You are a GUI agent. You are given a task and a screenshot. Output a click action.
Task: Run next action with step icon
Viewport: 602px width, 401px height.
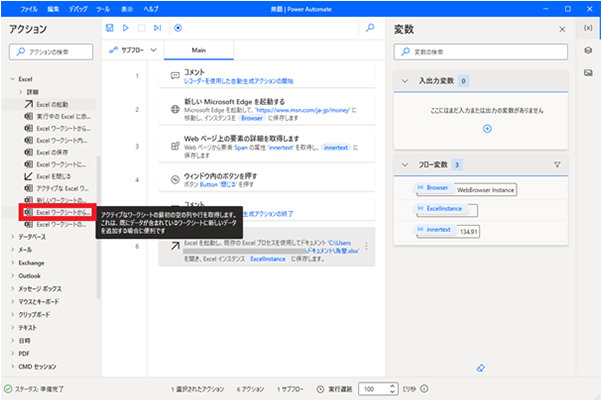(157, 28)
